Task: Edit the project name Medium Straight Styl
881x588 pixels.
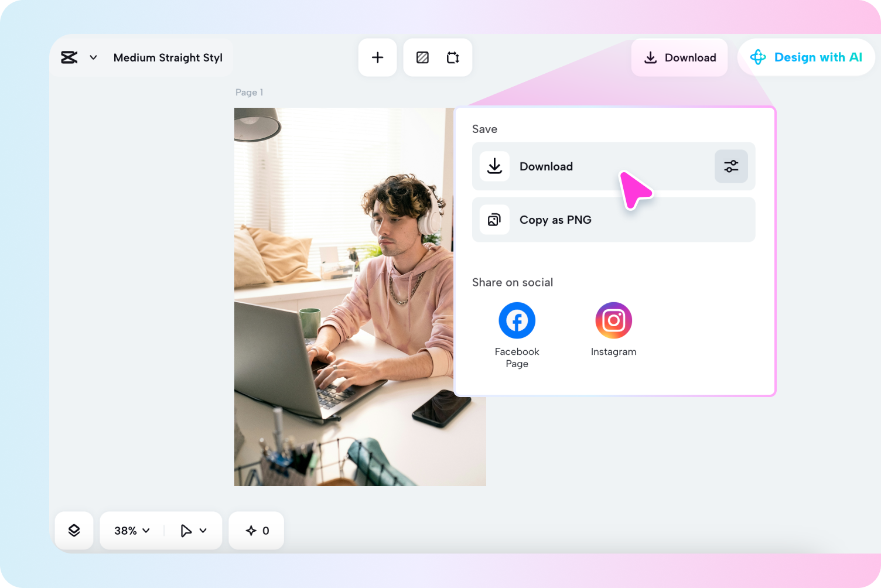Action: click(x=168, y=57)
